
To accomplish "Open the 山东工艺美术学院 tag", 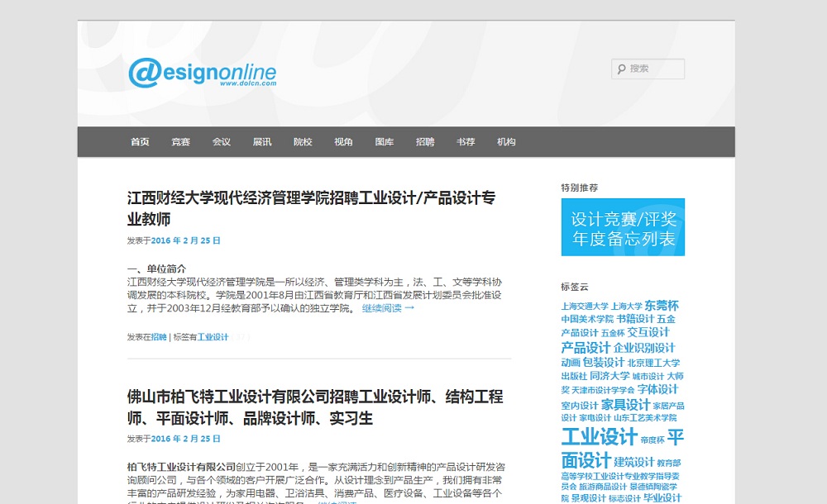I will tap(645, 417).
